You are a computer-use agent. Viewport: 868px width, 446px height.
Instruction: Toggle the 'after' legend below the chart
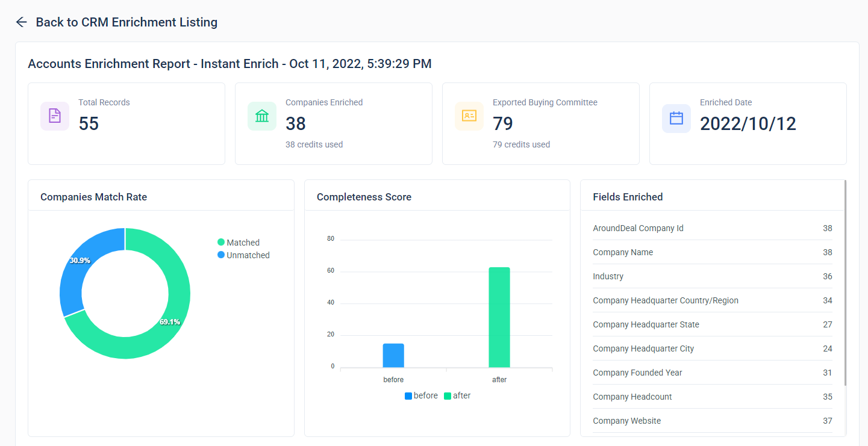point(457,396)
